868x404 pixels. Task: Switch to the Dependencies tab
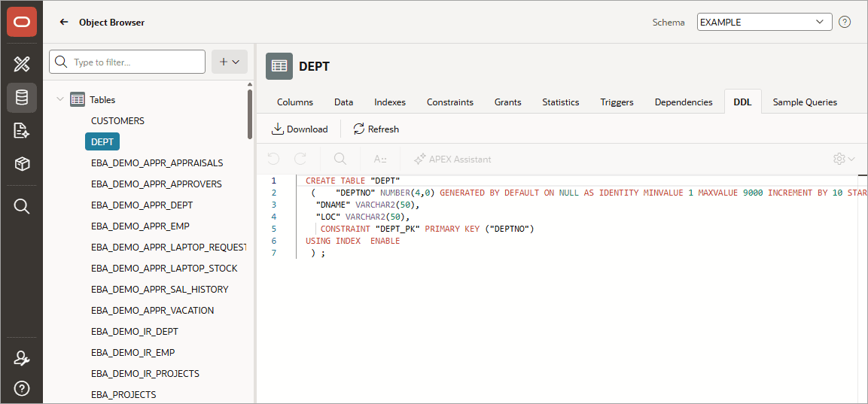click(684, 102)
